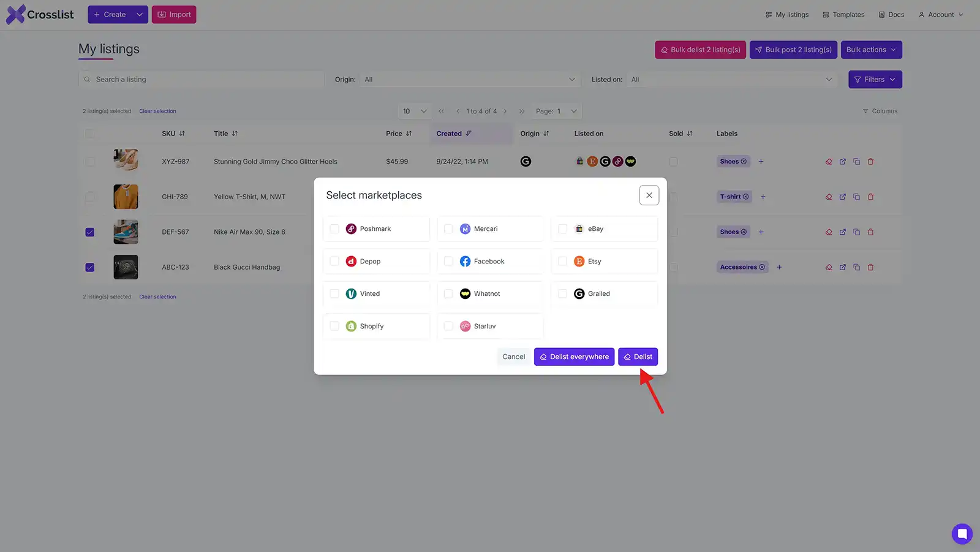Open the Account menu
This screenshot has width=980, height=552.
940,14
